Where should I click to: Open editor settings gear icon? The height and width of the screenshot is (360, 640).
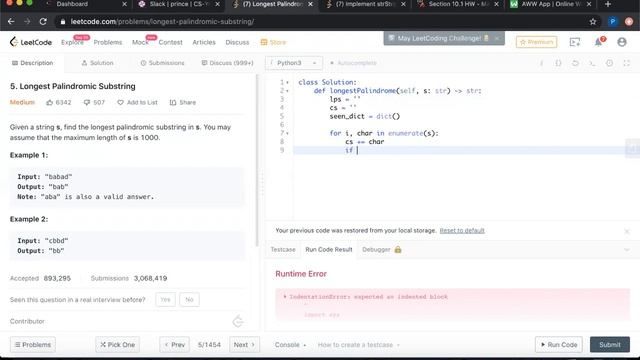609,63
